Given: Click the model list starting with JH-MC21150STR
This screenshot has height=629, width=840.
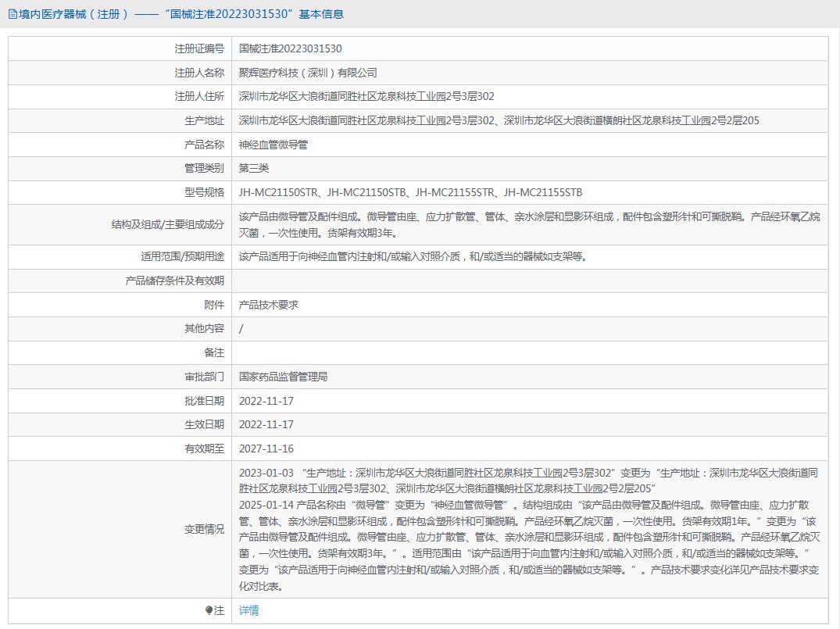Looking at the screenshot, I should 410,192.
